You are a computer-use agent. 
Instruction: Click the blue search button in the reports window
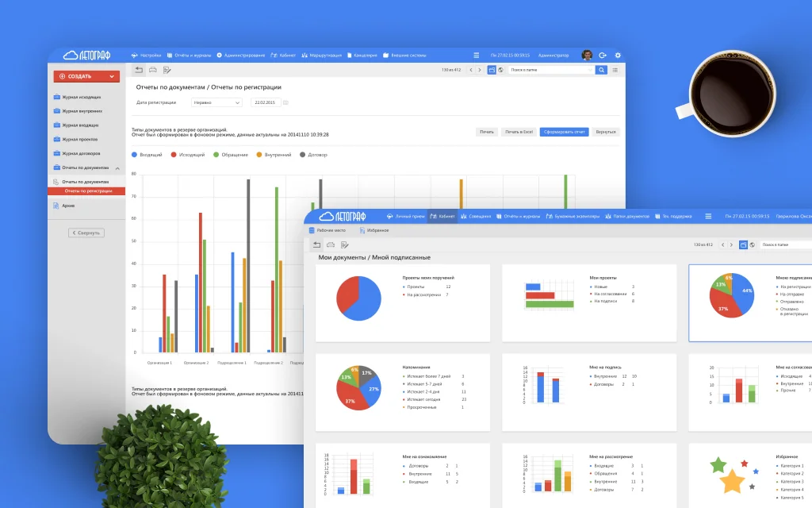tap(601, 70)
